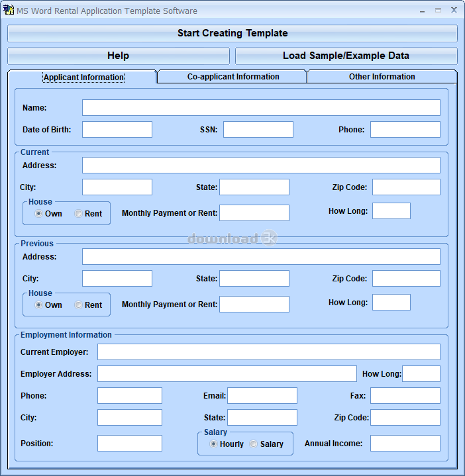Viewport: 465px width, 476px height.
Task: Click the application icon in title bar
Action: click(8, 11)
